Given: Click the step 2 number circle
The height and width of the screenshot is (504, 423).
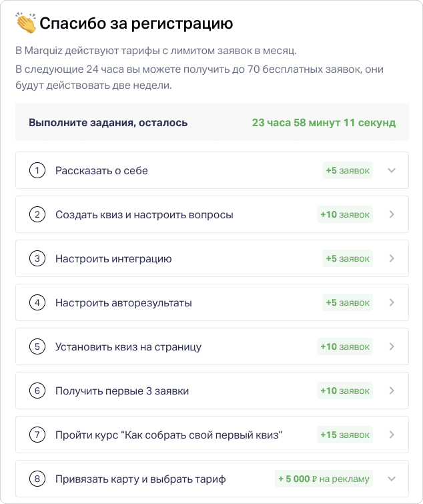Looking at the screenshot, I should 37,214.
